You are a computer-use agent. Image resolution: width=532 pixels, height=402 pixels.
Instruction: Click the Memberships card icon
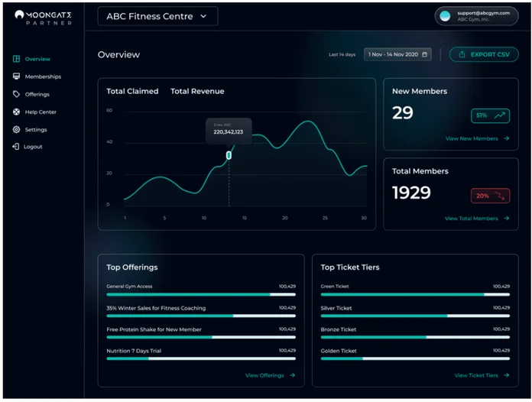tap(17, 76)
